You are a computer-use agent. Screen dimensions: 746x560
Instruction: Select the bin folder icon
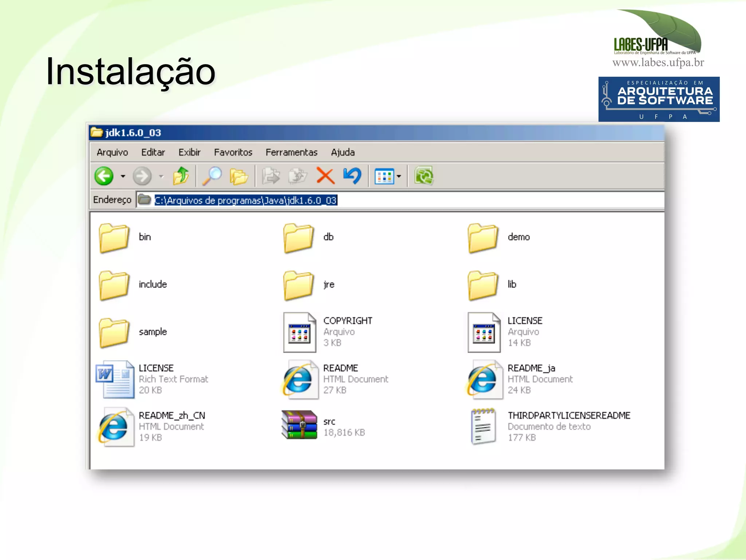pyautogui.click(x=114, y=238)
